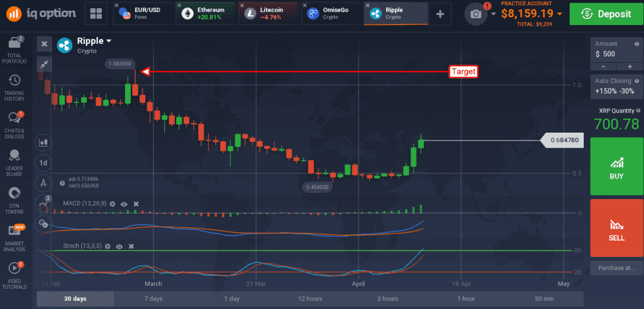This screenshot has height=309, width=644.
Task: Open the 1d candle interval selector
Action: [x=43, y=163]
